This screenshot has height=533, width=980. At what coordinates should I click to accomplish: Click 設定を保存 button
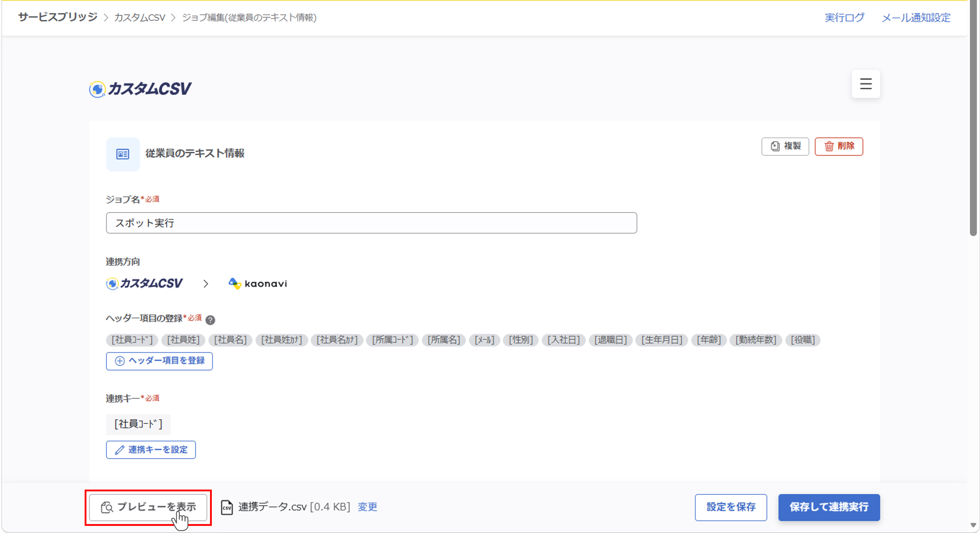(x=731, y=507)
